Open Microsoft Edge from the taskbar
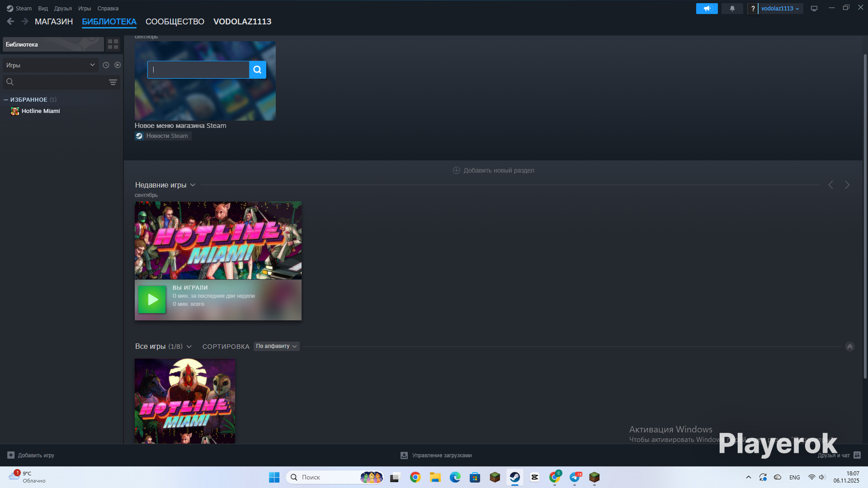868x488 pixels. click(455, 477)
